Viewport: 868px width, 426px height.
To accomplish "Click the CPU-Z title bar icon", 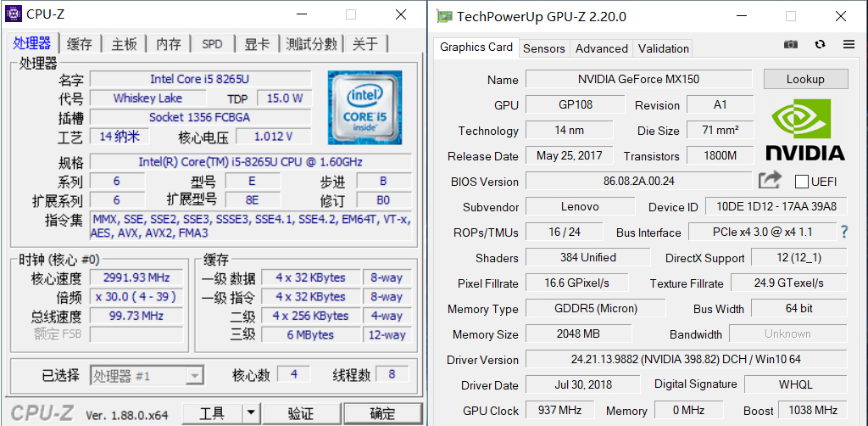I will (14, 14).
